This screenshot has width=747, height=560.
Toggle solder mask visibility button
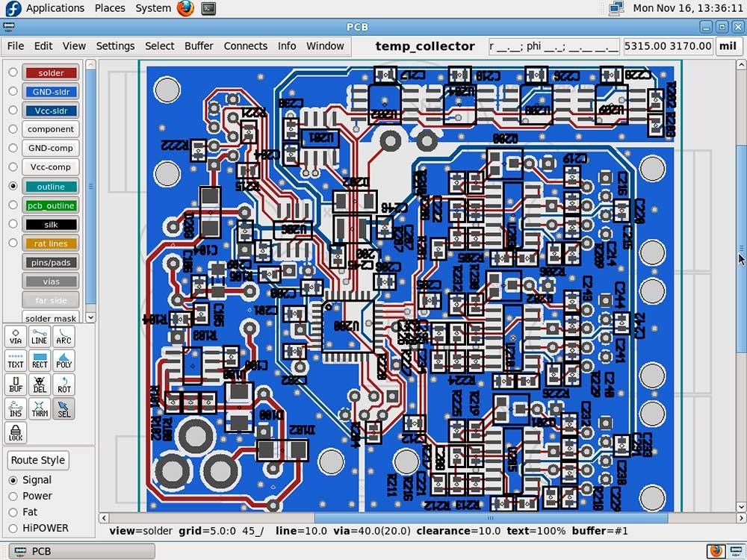pyautogui.click(x=51, y=317)
